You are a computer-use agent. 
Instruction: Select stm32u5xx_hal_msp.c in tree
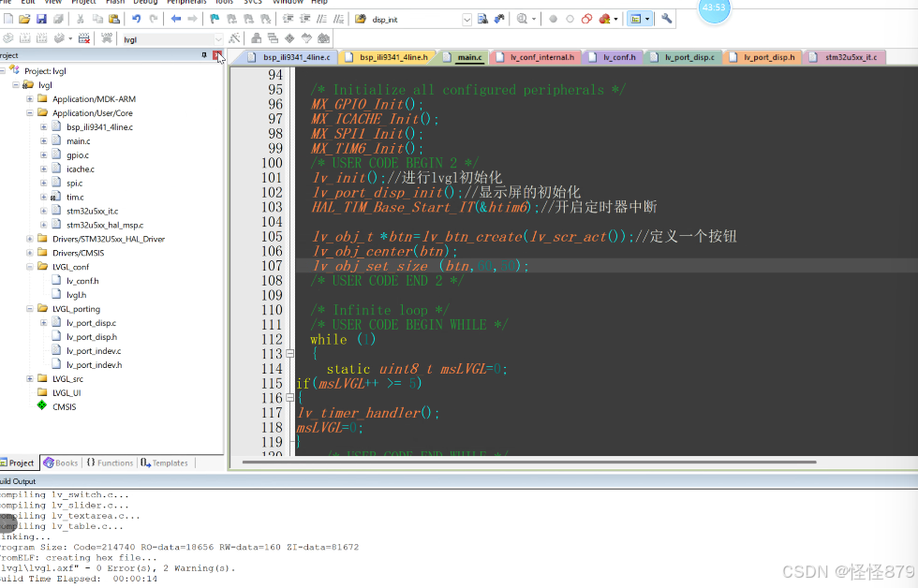pyautogui.click(x=105, y=226)
